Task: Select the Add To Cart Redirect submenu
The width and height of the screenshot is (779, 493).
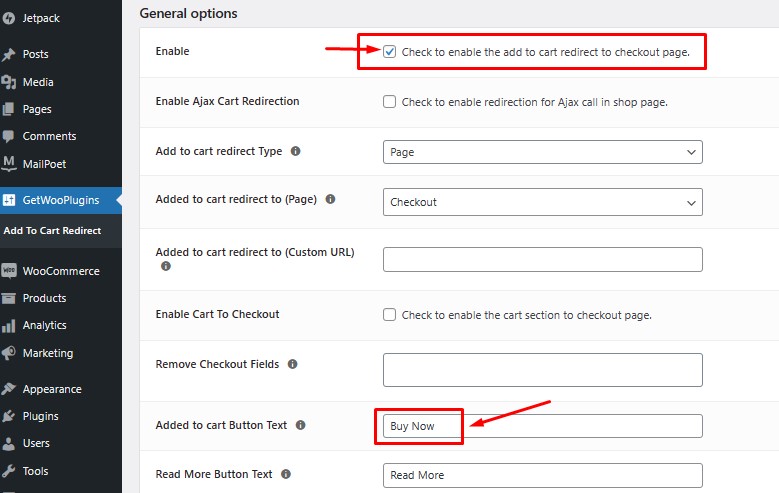Action: point(52,231)
